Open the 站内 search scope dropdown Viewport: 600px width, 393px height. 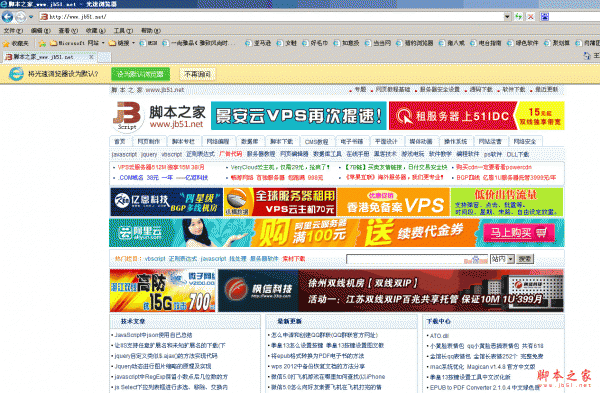502,259
